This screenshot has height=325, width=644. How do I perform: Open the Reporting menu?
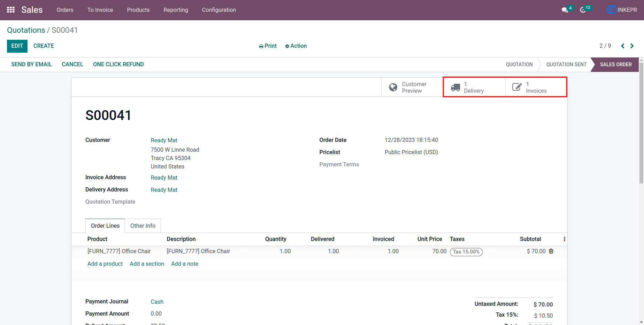pos(176,10)
